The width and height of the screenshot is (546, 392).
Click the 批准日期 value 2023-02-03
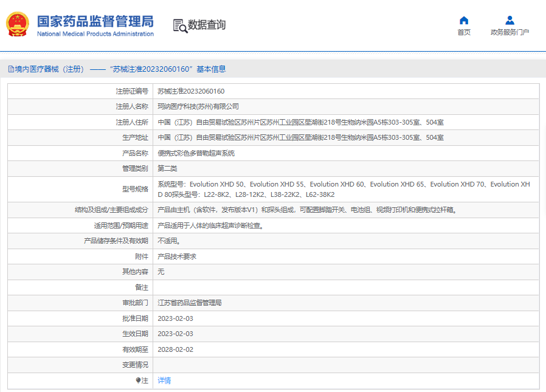(175, 318)
